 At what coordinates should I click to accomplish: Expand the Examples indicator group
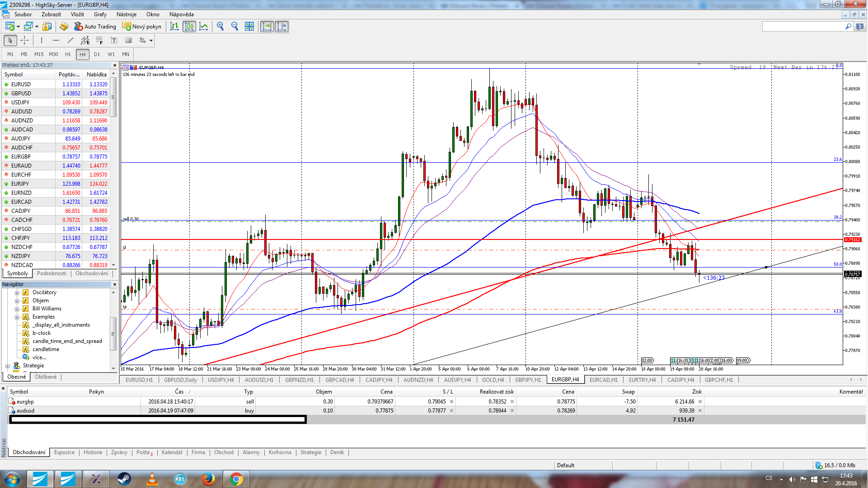17,317
